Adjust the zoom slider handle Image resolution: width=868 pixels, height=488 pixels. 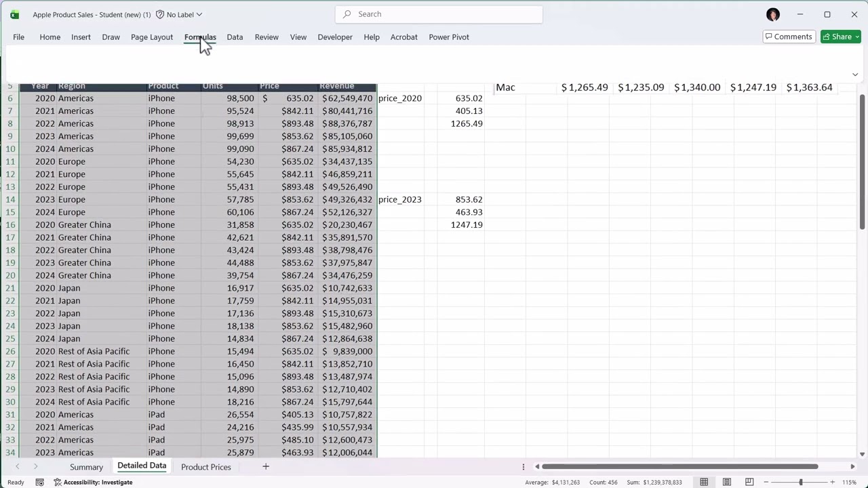coord(801,482)
